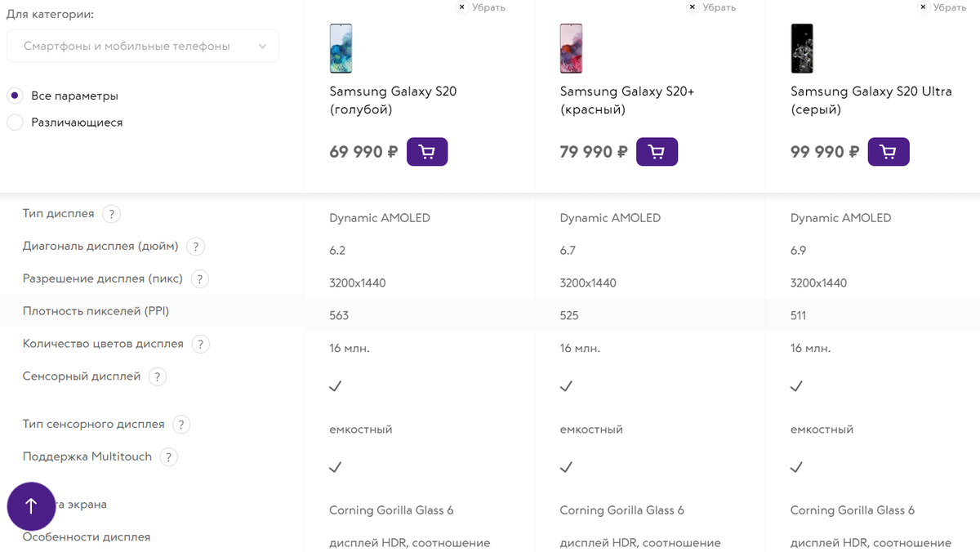Click the red Galaxy S20+ thumbnail
980x552 pixels.
[571, 48]
